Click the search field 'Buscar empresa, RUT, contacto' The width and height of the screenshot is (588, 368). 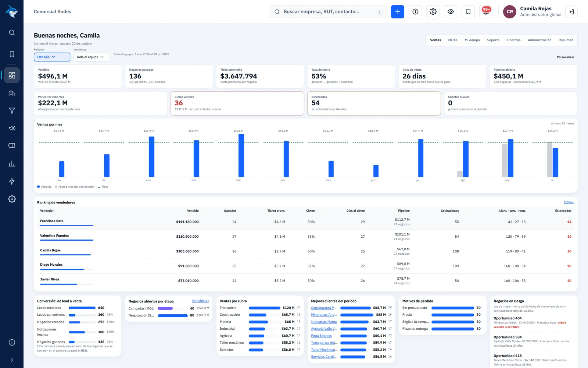tap(328, 12)
